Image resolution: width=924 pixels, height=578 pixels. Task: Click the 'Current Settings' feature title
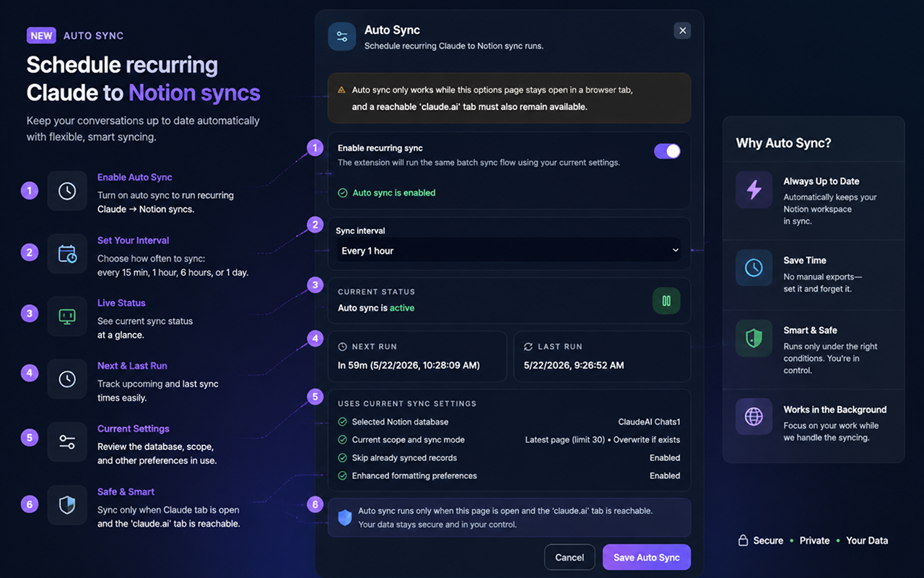134,428
